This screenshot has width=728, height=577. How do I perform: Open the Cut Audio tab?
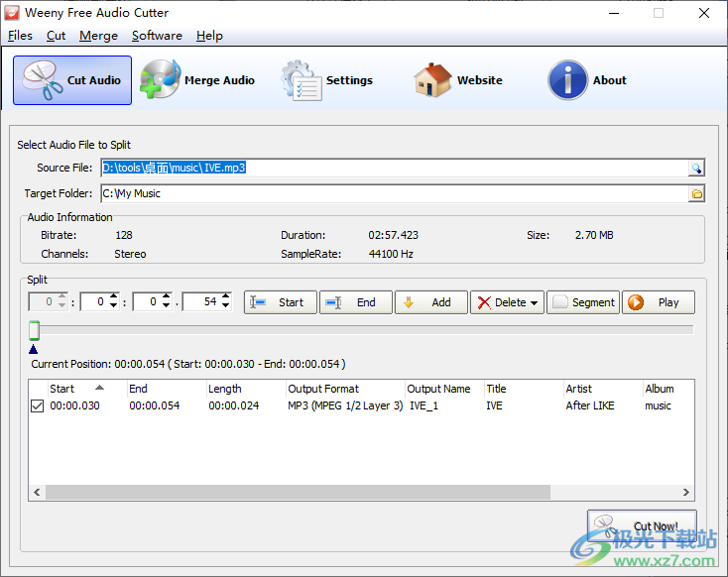[x=72, y=80]
